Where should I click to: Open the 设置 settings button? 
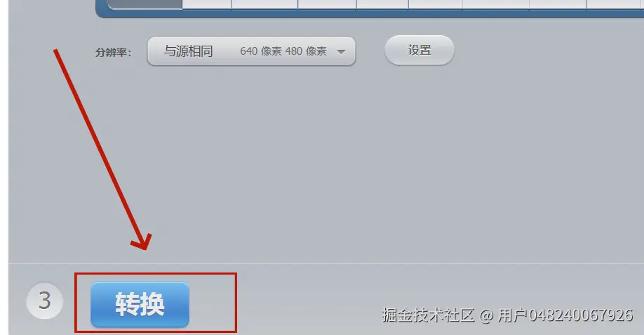click(x=420, y=50)
